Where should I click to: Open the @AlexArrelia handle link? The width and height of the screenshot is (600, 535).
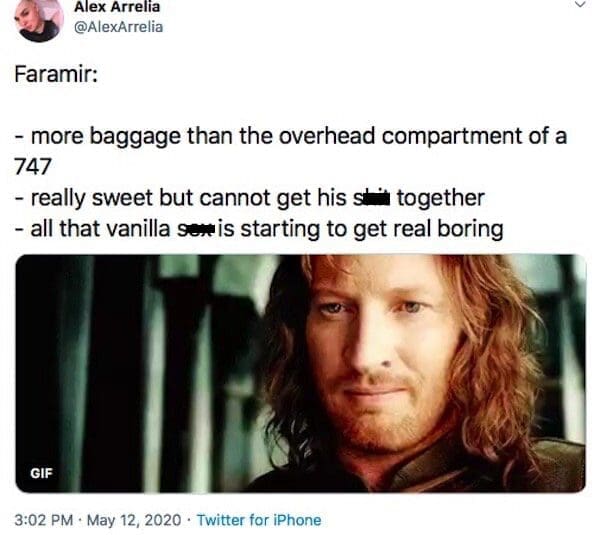click(118, 27)
